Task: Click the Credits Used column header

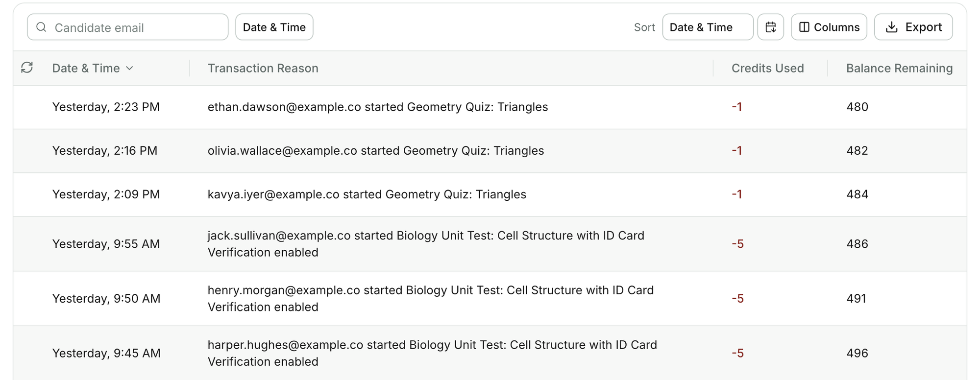Action: (x=767, y=68)
